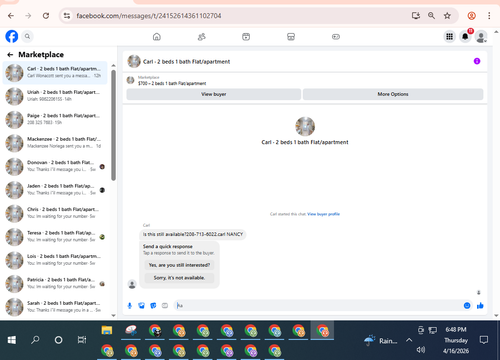This screenshot has width=500, height=360.
Task: Click View buyer profile link
Action: (323, 214)
